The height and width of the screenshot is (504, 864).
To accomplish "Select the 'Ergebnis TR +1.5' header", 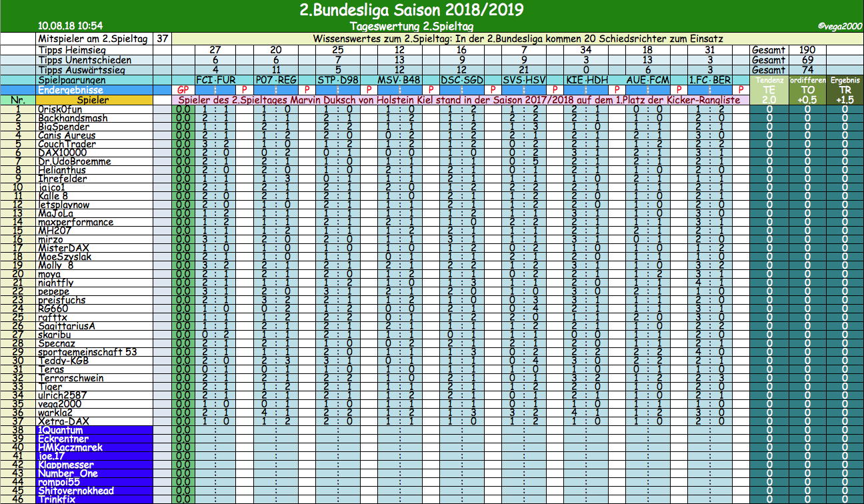I will point(845,89).
